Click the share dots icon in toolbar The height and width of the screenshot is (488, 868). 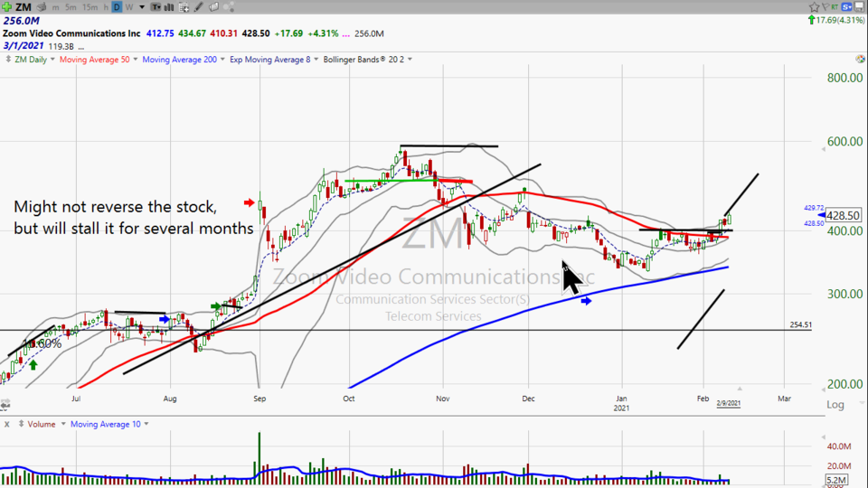click(x=229, y=7)
